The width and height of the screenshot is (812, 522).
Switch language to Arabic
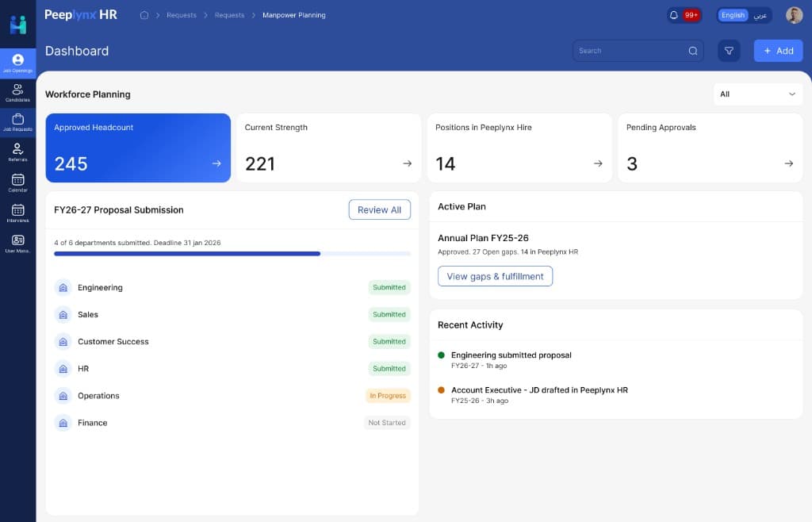point(760,15)
